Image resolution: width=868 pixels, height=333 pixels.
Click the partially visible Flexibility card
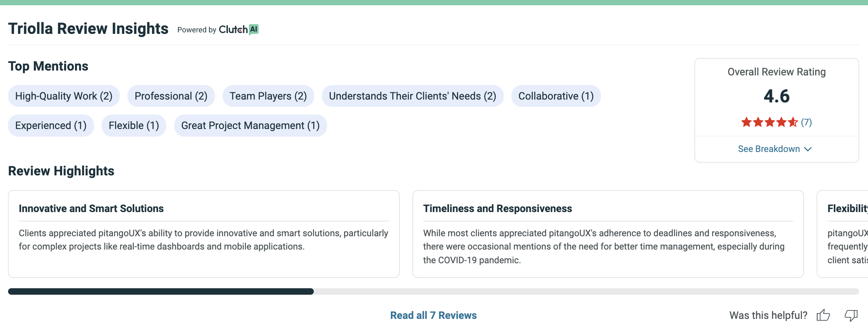(843, 234)
